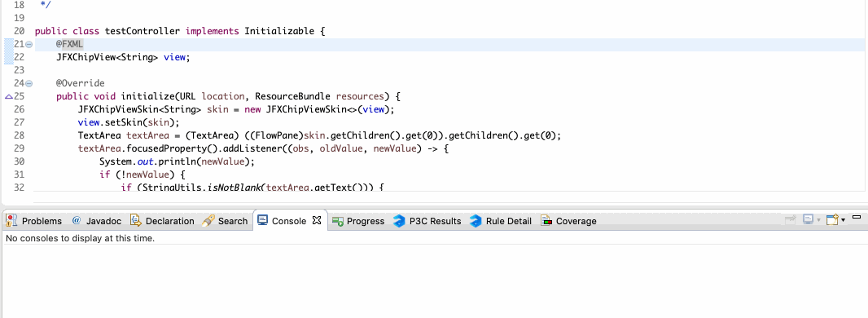Collapse the code fold at line 24
Screen dimensions: 868x318
pos(28,84)
